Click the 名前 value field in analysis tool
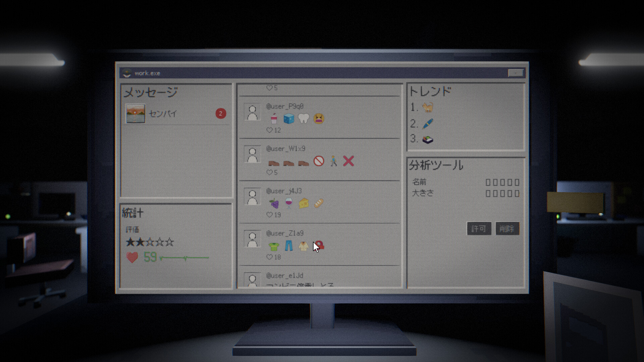 [x=502, y=182]
